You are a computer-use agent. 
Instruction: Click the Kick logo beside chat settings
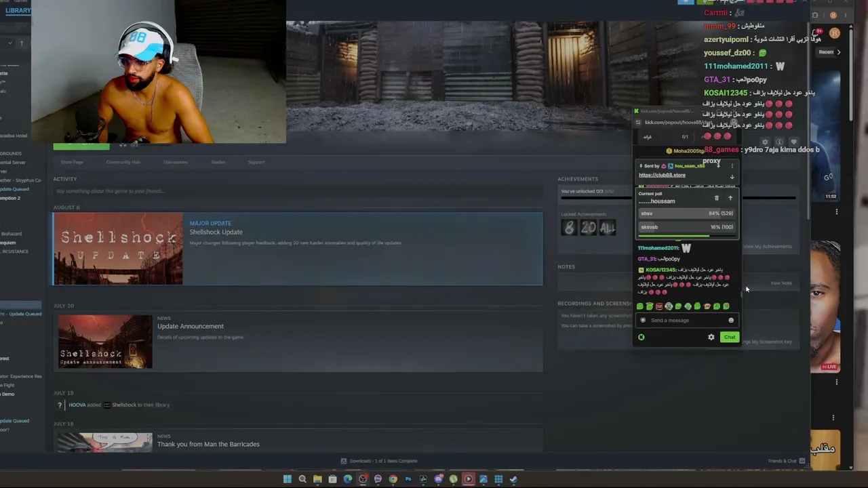641,337
